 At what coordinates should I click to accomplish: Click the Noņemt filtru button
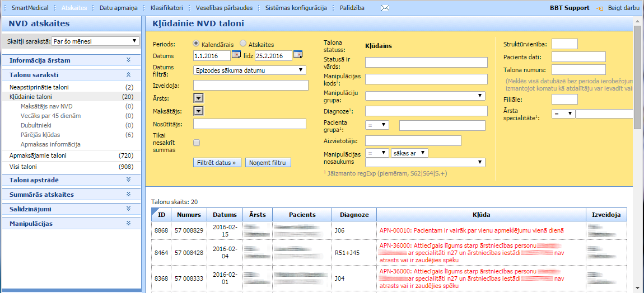coord(268,163)
